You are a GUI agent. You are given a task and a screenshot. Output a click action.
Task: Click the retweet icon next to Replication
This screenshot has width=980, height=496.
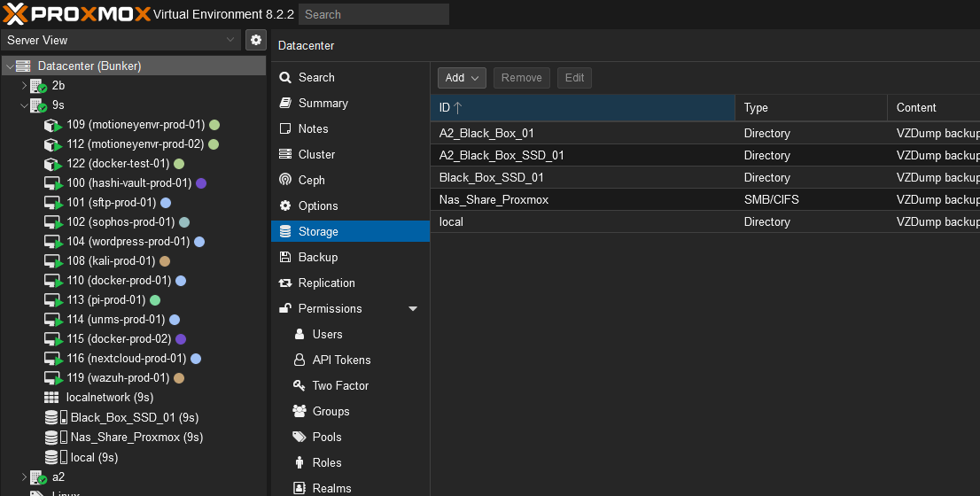(285, 283)
